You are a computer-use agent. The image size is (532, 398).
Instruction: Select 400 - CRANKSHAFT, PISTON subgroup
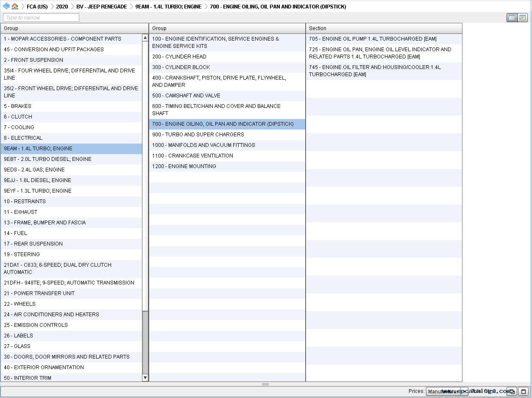coord(227,81)
